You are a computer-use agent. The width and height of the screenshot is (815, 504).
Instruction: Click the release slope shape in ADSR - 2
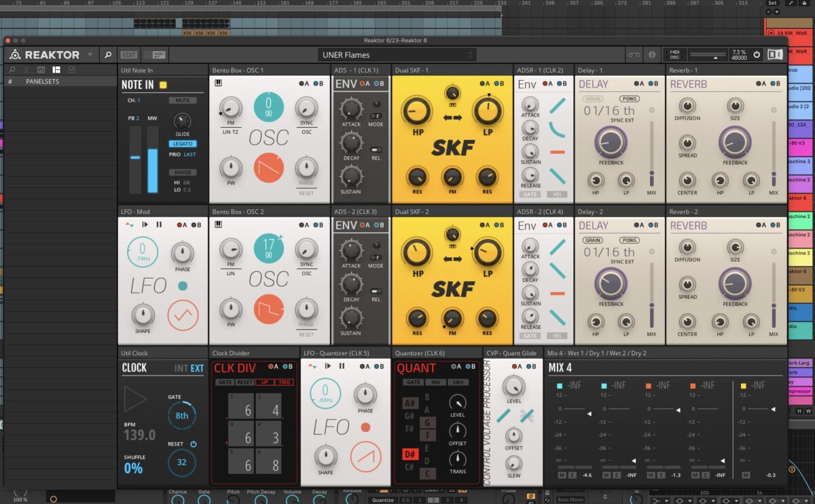click(x=557, y=317)
